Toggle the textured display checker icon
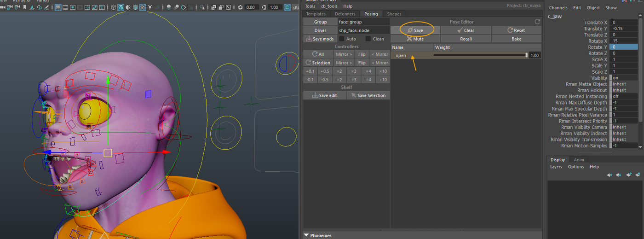 click(143, 7)
